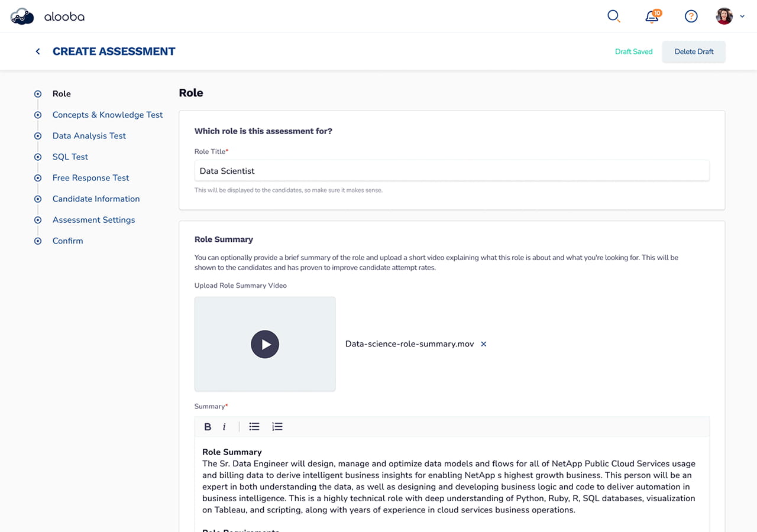Go to Concepts & Knowledge Test step
This screenshot has width=757, height=532.
108,115
